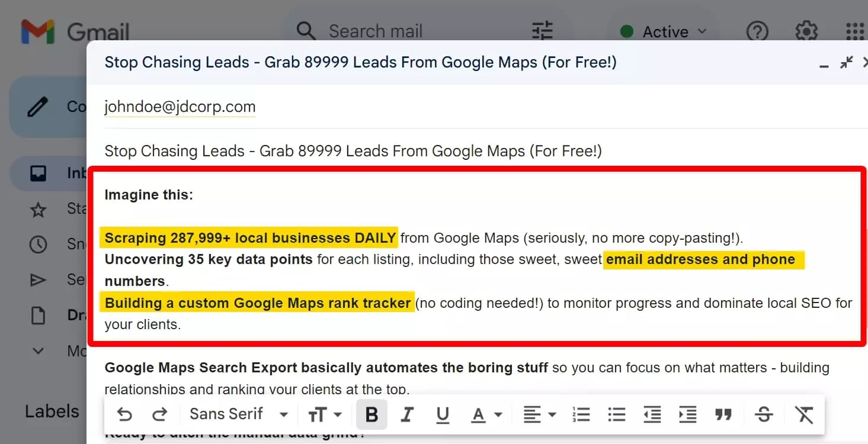868x444 pixels.
Task: Expand the text alignment options
Action: (x=539, y=414)
